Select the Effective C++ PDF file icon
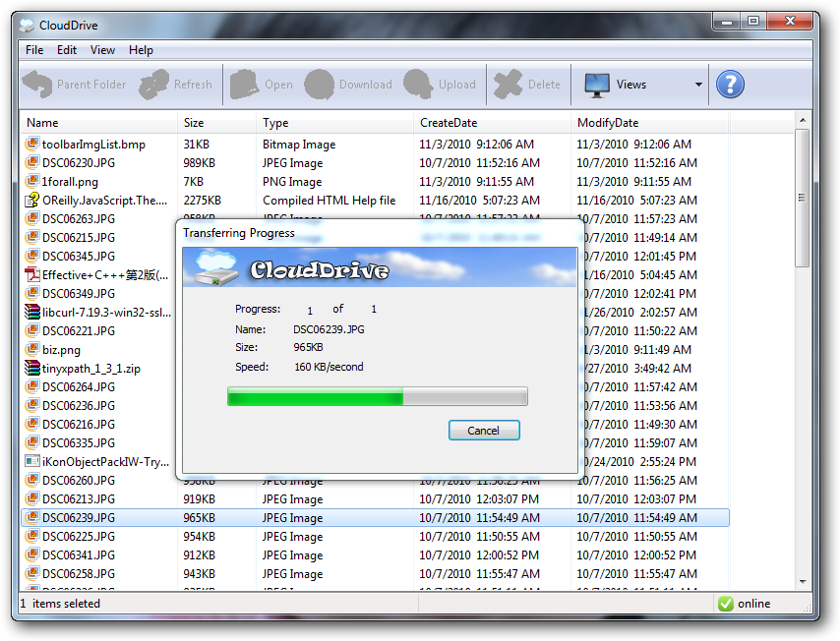Viewport: 840px width, 641px height. click(32, 274)
